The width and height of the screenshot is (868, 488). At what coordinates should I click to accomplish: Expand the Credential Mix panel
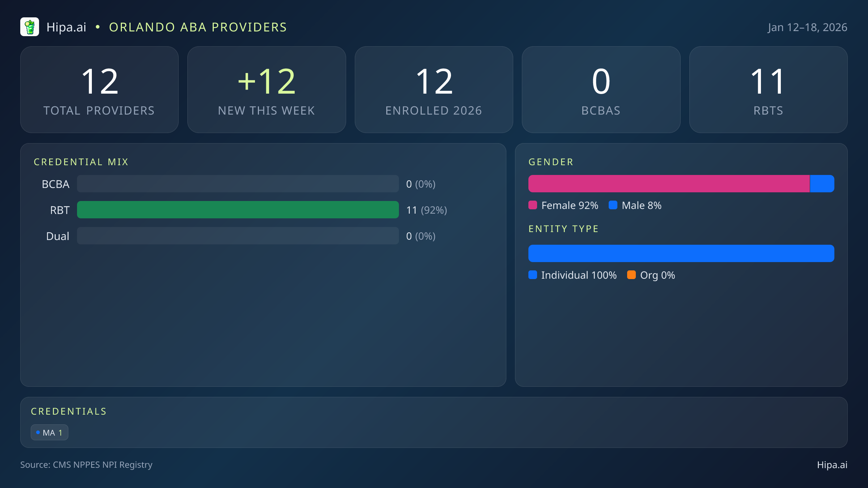pos(81,162)
